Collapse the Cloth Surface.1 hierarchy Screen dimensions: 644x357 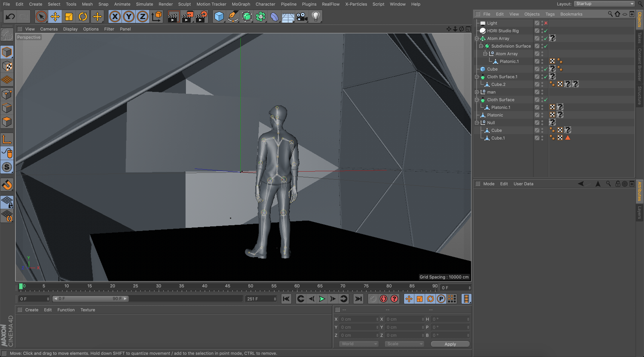pos(477,77)
